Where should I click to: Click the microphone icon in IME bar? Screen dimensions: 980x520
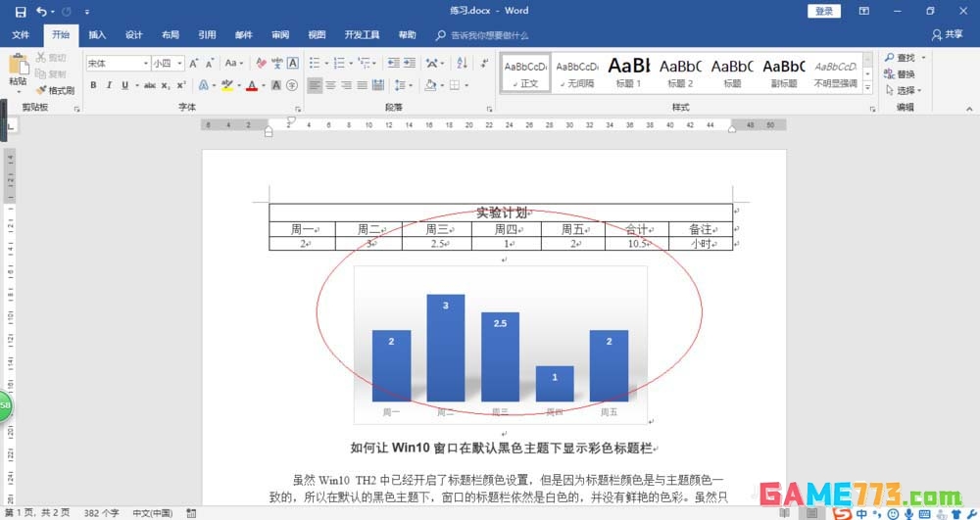click(908, 514)
